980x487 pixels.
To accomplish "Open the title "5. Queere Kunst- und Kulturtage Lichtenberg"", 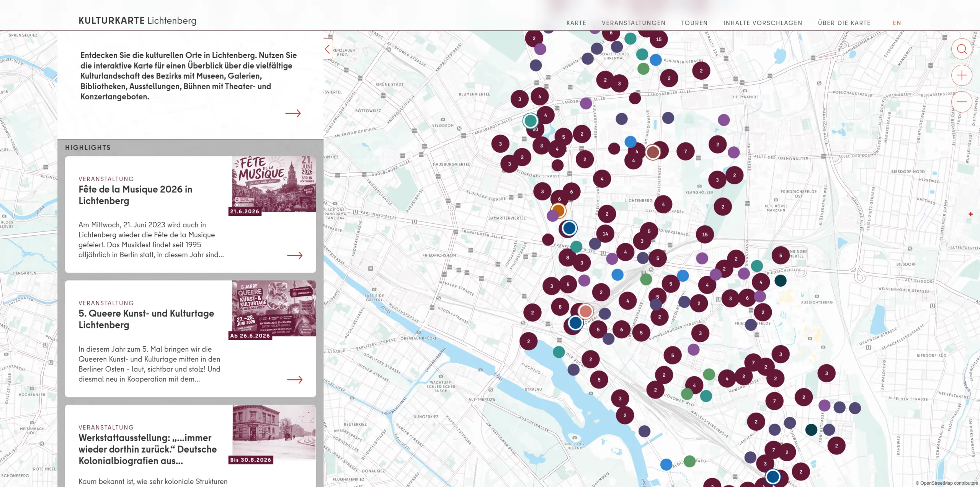I will pyautogui.click(x=146, y=319).
